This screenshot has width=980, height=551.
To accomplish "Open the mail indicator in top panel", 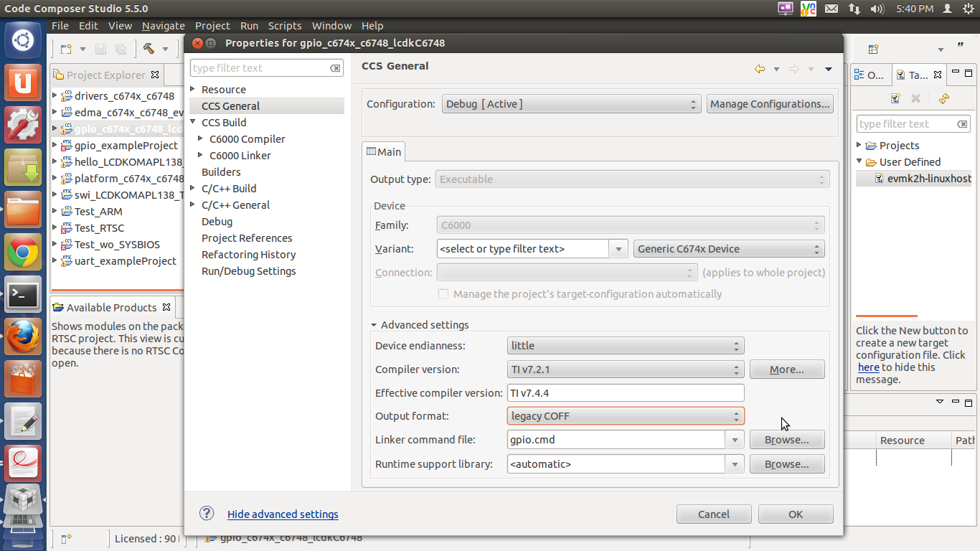I will [x=831, y=9].
